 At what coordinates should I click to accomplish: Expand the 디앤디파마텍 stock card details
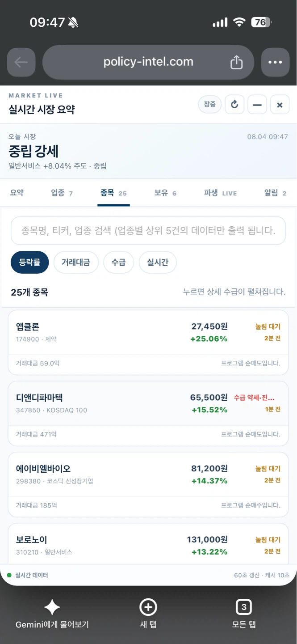point(148,413)
